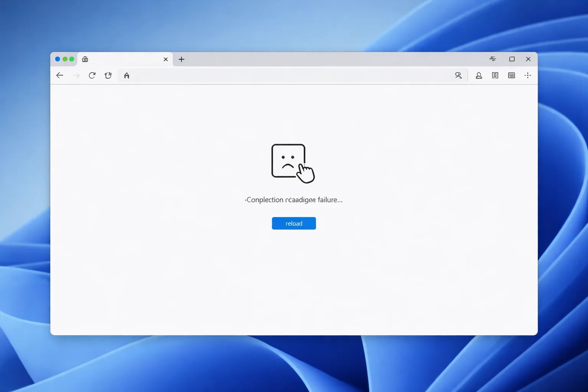This screenshot has height=392, width=588.
Task: Open the dotted browser menu icon
Action: point(528,75)
